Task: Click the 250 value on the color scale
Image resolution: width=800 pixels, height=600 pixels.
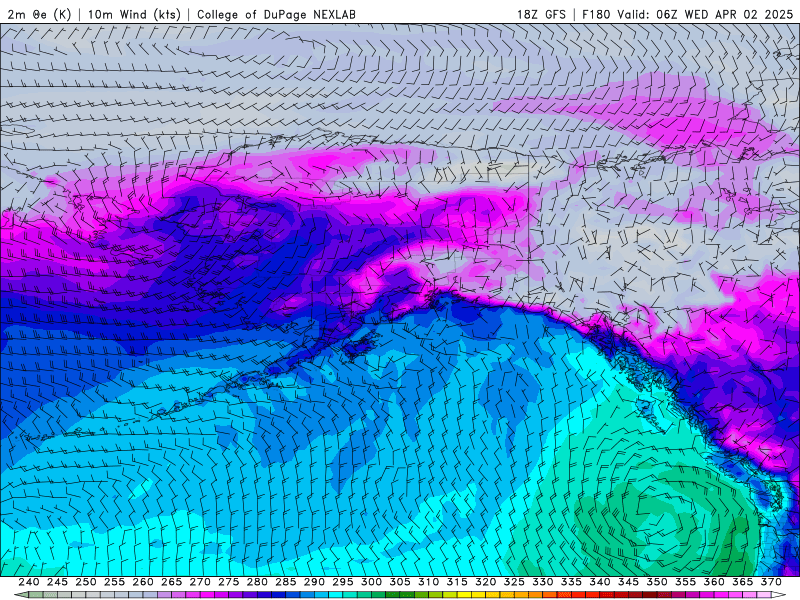Action: pyautogui.click(x=86, y=582)
